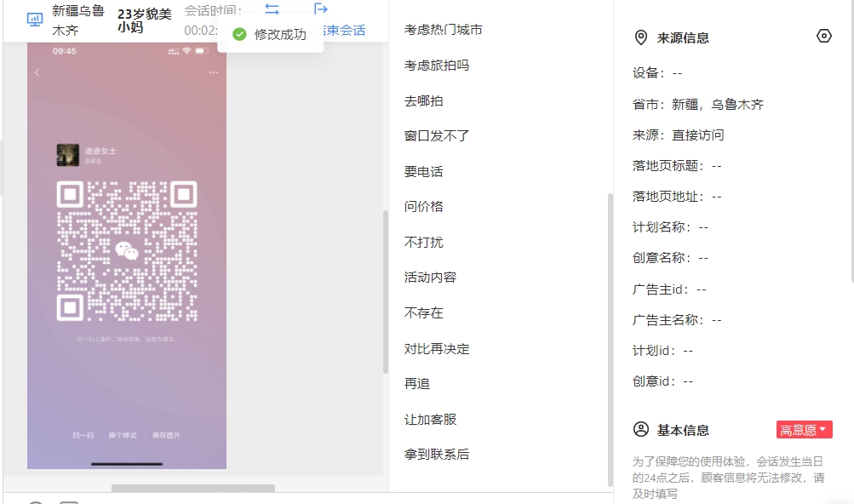Click the chat area vertical scrollbar

[386, 291]
